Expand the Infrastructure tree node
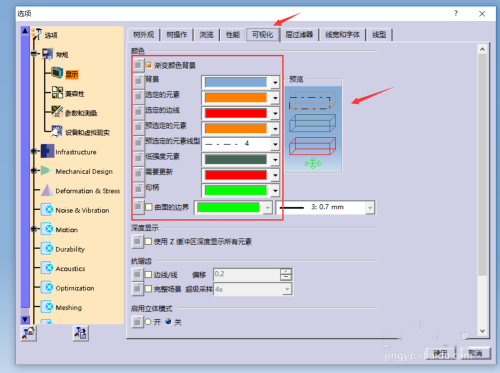 coord(34,151)
